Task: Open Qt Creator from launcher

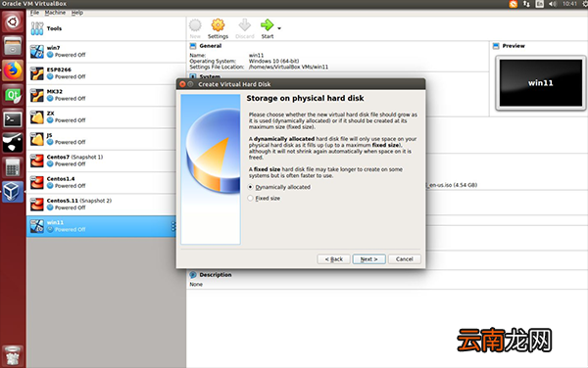Action: [13, 95]
